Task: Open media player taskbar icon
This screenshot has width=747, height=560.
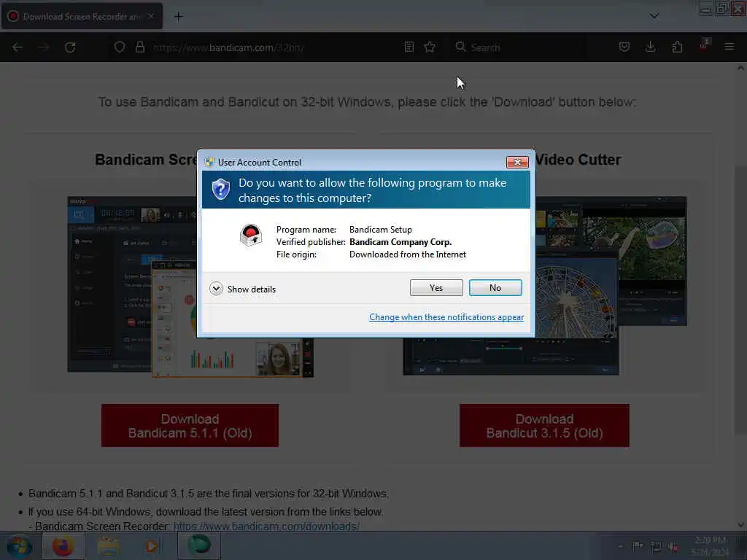Action: [x=152, y=545]
